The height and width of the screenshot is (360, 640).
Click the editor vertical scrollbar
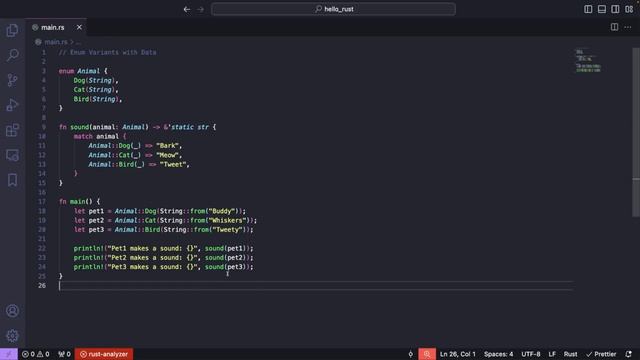pos(636,133)
